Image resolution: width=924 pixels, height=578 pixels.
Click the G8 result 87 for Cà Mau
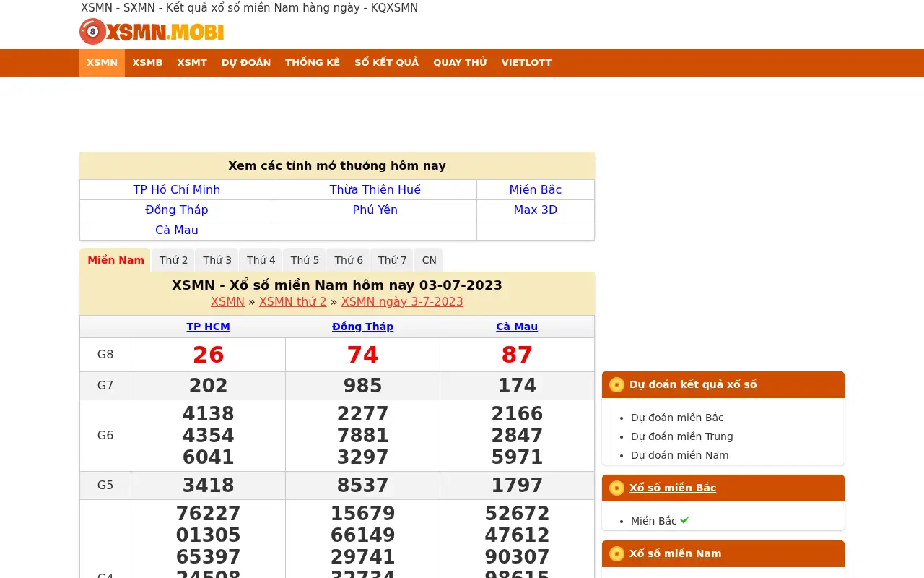coord(517,355)
